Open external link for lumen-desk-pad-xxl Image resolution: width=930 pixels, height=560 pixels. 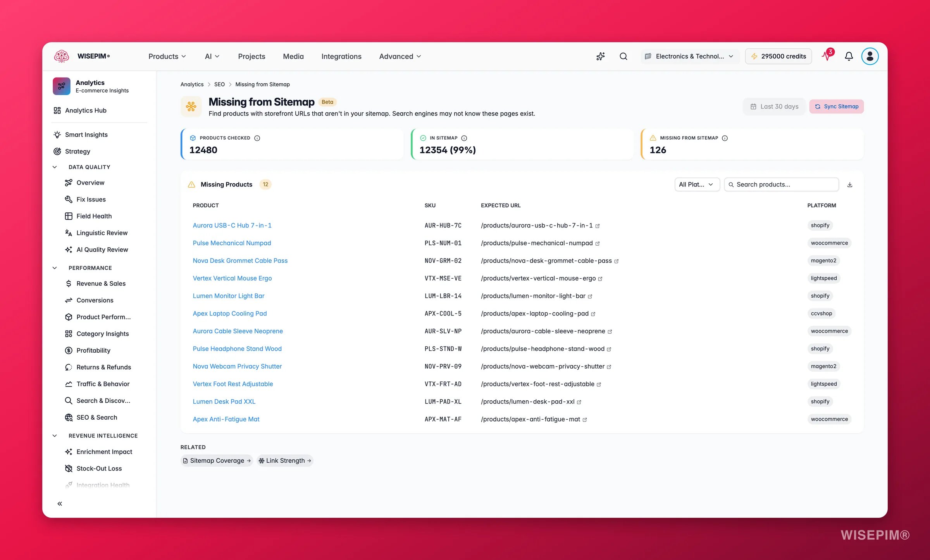[x=579, y=402]
